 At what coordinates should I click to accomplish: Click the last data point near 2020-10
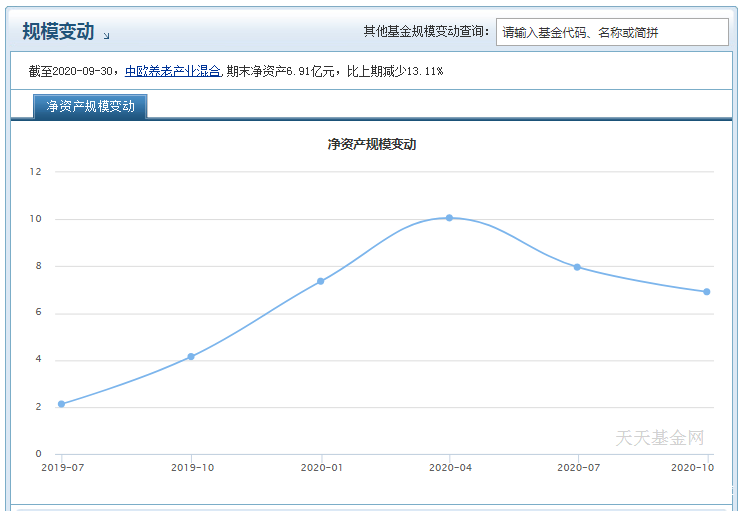tap(707, 292)
